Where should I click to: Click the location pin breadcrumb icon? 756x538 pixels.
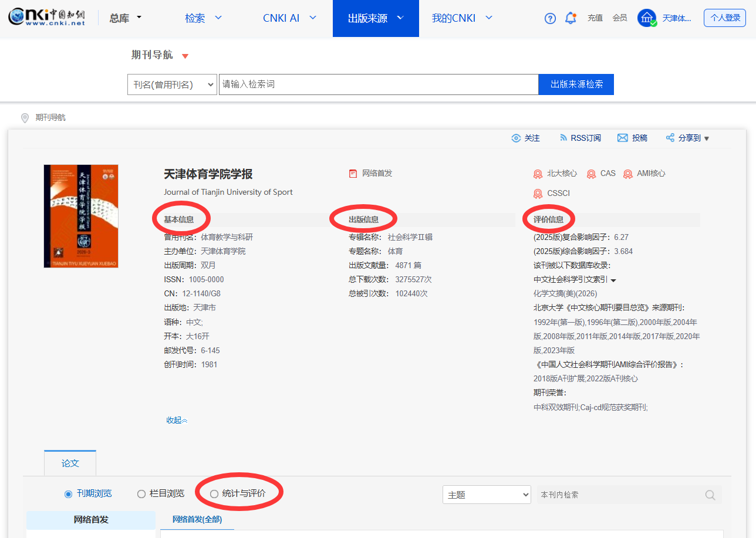[x=25, y=118]
